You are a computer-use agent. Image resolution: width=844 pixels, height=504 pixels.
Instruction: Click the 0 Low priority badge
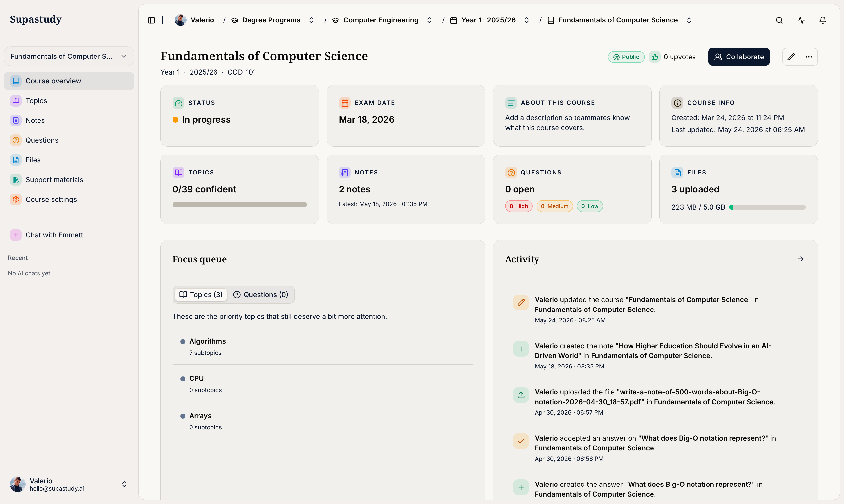(590, 206)
